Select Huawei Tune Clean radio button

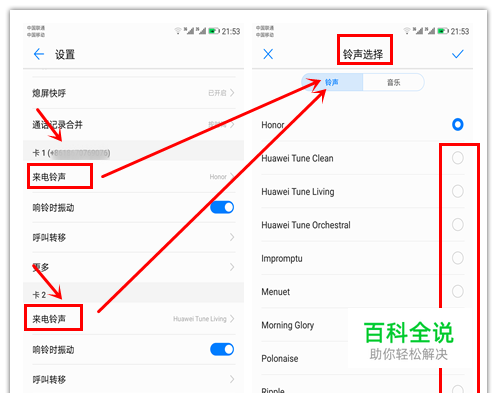[457, 158]
